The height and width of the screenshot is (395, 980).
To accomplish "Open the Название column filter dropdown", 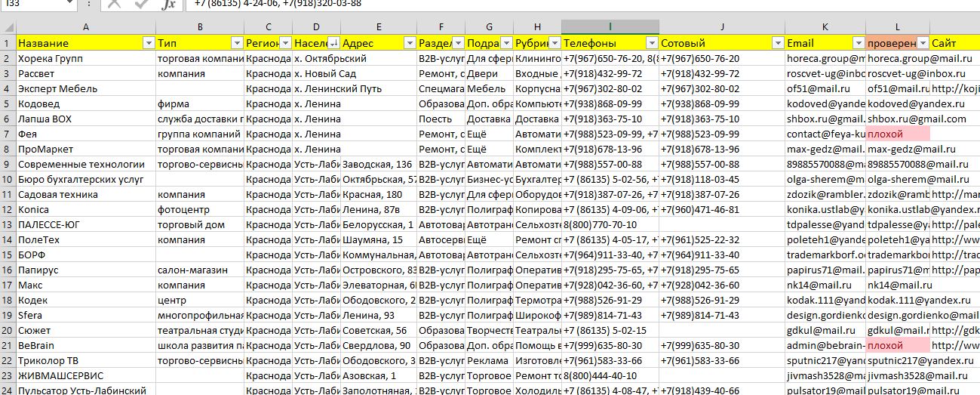I will point(148,43).
